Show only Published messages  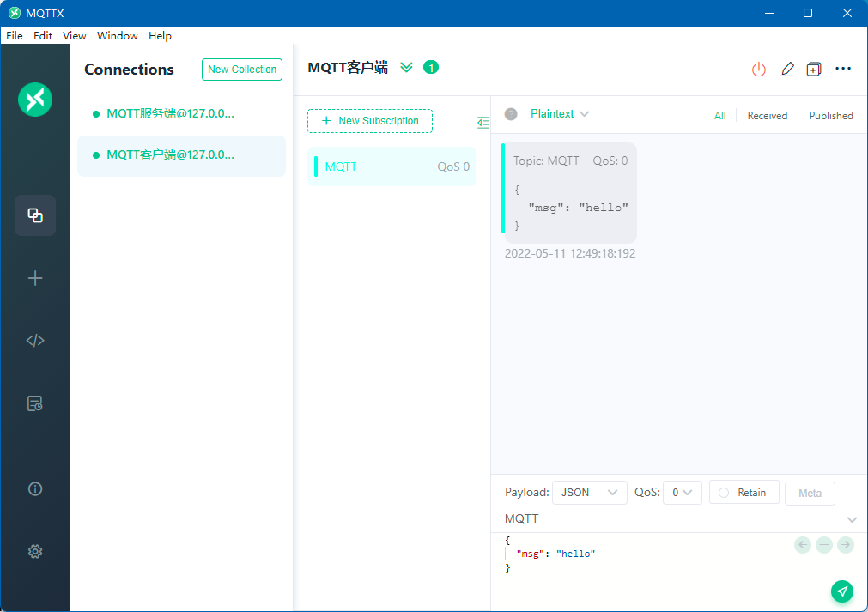(x=831, y=116)
